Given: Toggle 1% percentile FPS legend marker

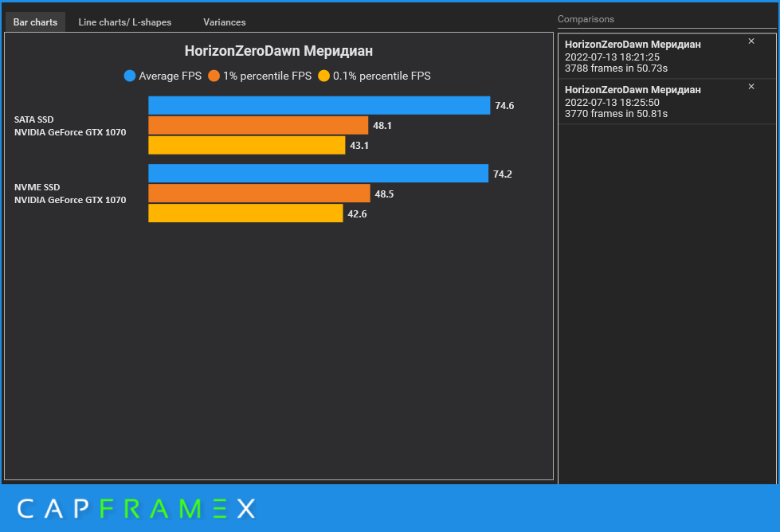Looking at the screenshot, I should [x=214, y=76].
